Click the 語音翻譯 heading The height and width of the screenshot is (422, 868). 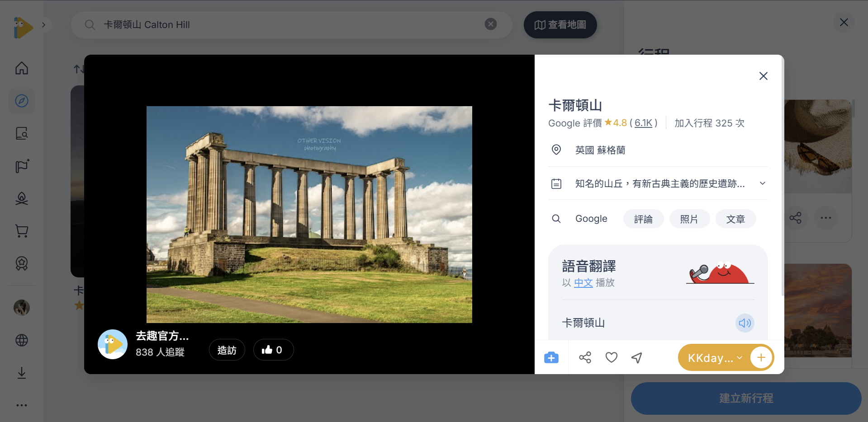[589, 267]
